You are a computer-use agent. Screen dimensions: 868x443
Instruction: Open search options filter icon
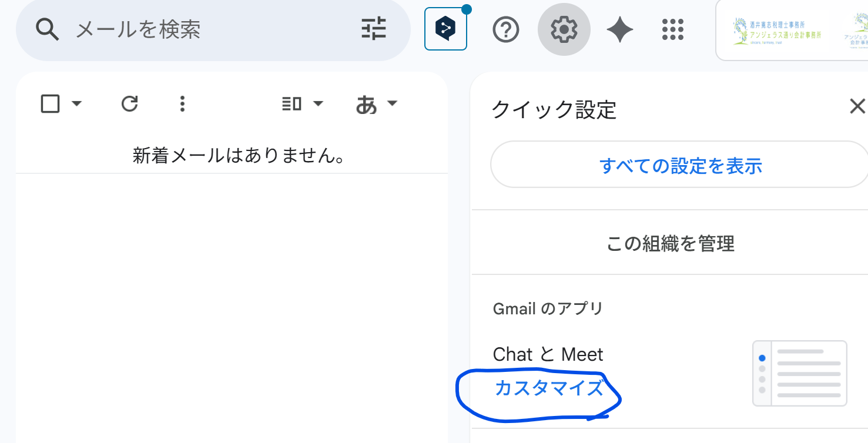(374, 29)
